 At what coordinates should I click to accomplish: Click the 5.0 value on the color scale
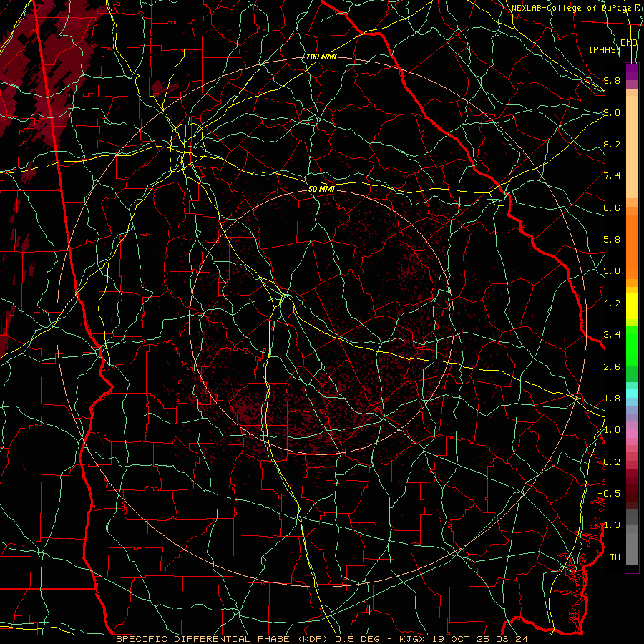click(x=612, y=271)
